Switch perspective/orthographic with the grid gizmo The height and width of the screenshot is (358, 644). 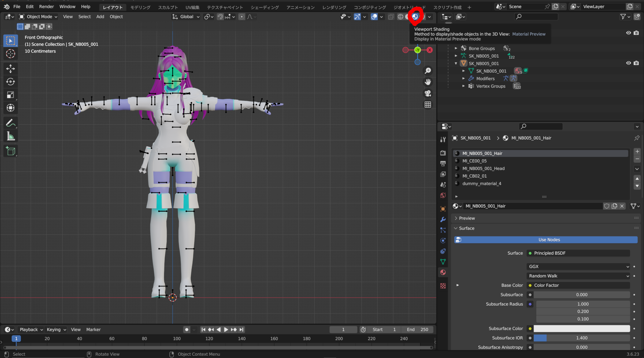click(428, 105)
